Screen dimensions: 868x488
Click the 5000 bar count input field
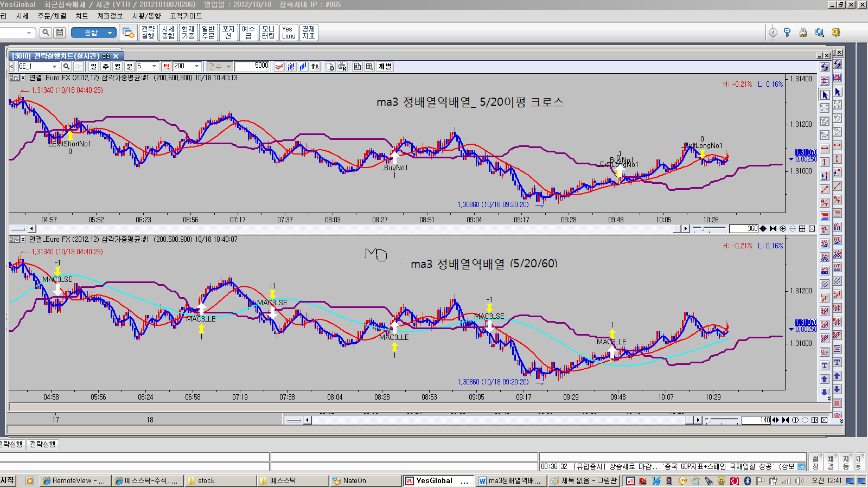pos(253,66)
